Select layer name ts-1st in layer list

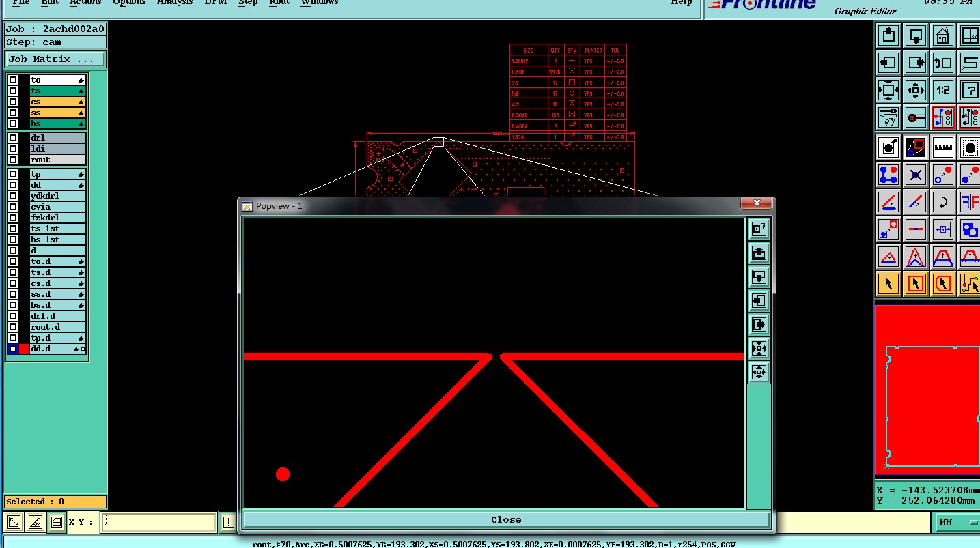[x=57, y=229]
